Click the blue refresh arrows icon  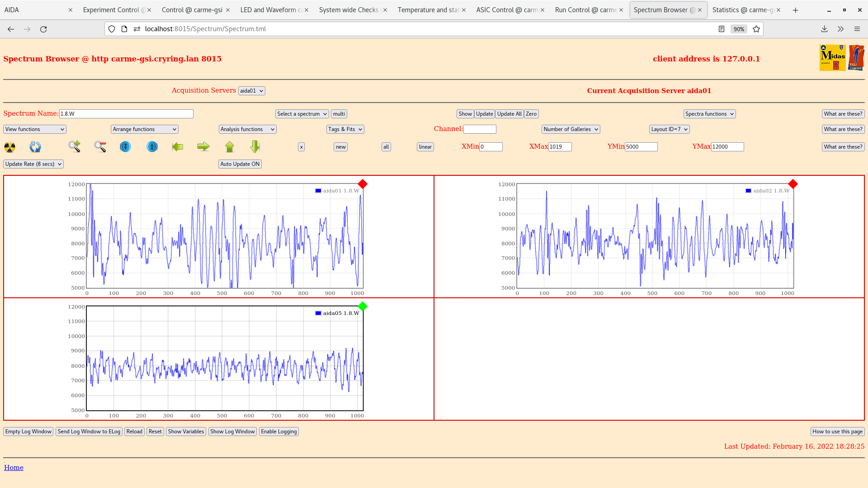pos(35,147)
